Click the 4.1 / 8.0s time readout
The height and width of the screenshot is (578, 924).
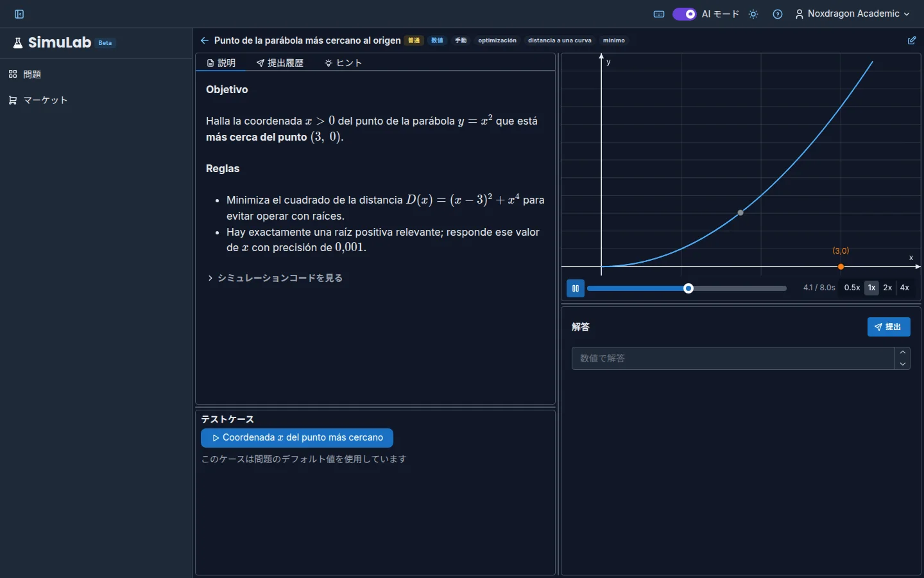[819, 288]
